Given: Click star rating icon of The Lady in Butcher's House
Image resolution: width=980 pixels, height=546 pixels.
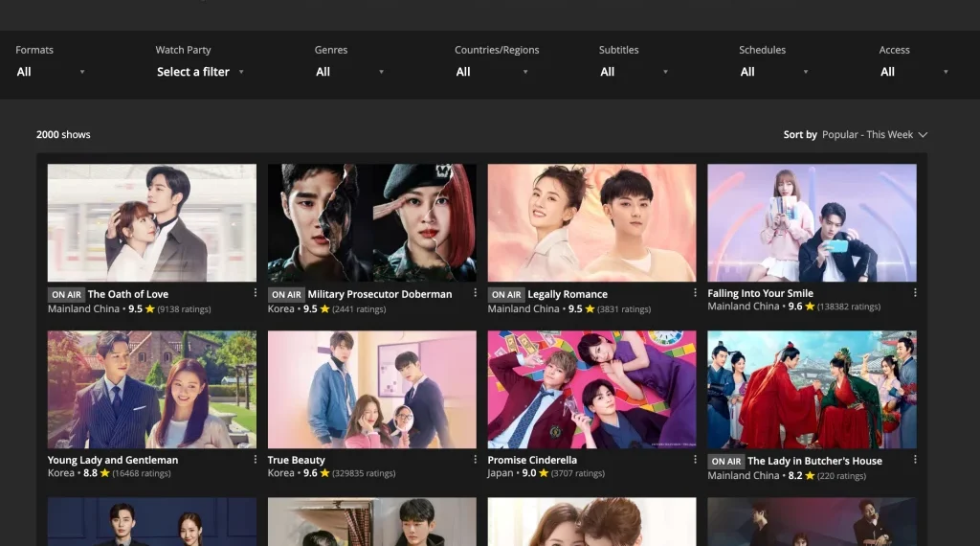Looking at the screenshot, I should pos(810,475).
